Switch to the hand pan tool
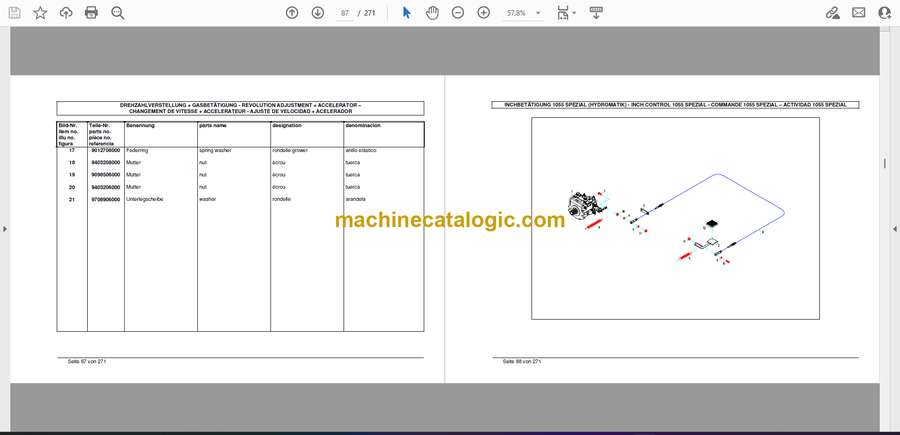Image resolution: width=900 pixels, height=435 pixels. 432,13
